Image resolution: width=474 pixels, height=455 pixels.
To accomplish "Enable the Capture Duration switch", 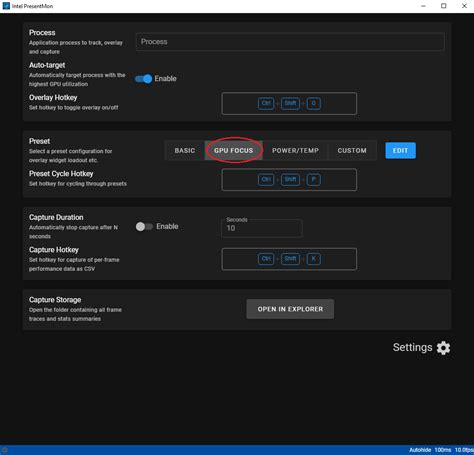I will [144, 227].
